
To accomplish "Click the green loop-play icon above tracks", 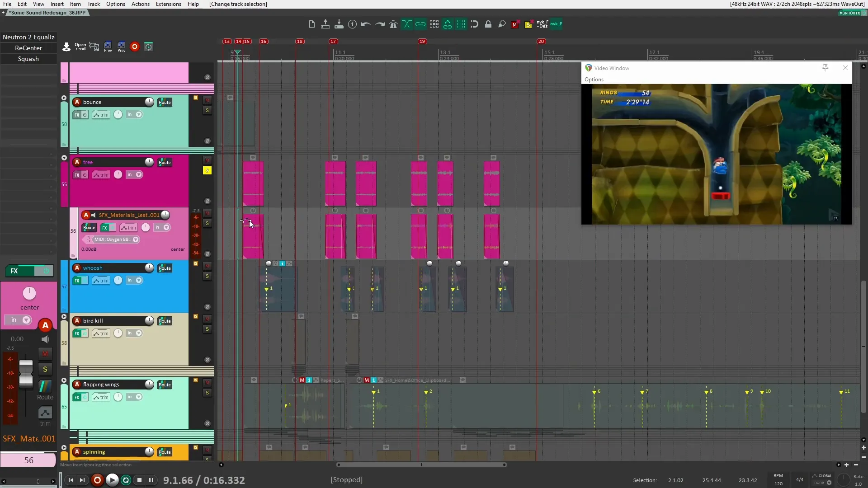I will tap(148, 47).
